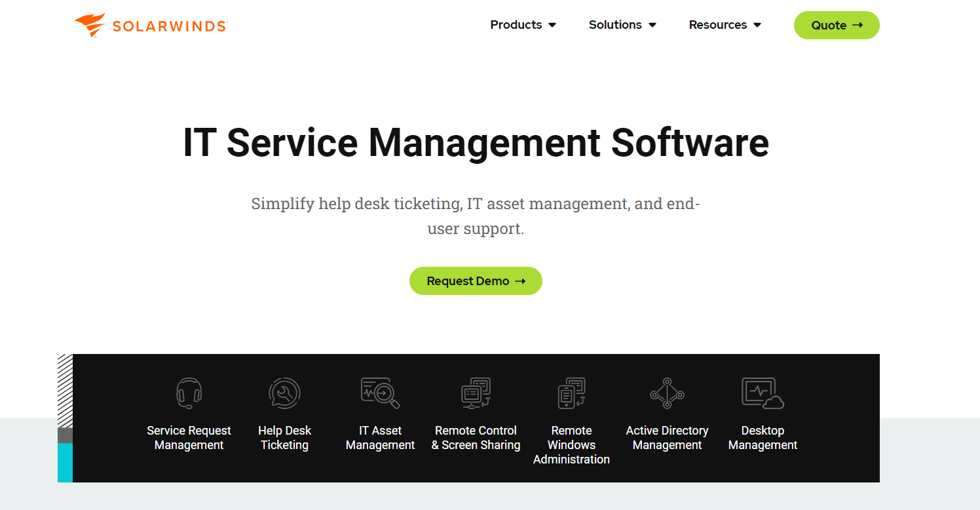Click the Remote Control & Screen Sharing icon
This screenshot has width=980, height=510.
(x=476, y=393)
